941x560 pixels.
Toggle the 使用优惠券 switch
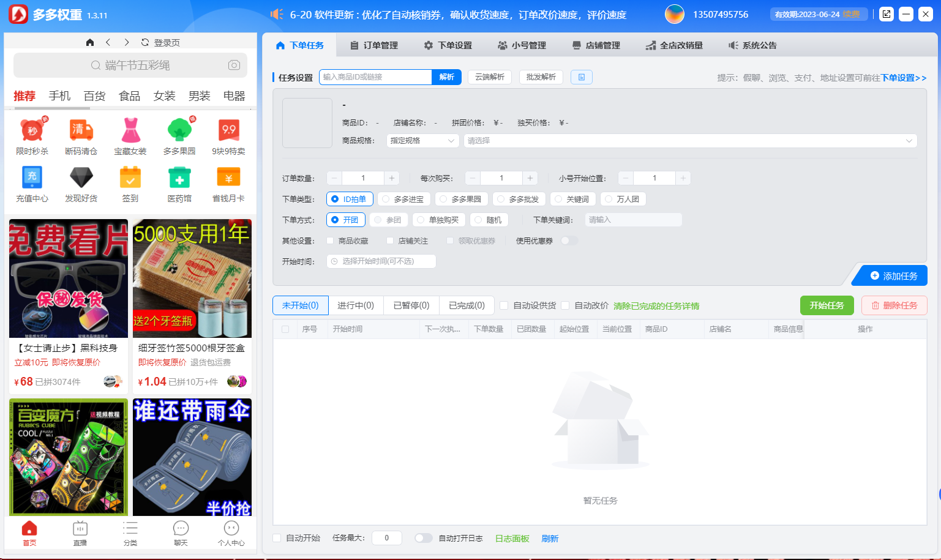[x=569, y=241]
